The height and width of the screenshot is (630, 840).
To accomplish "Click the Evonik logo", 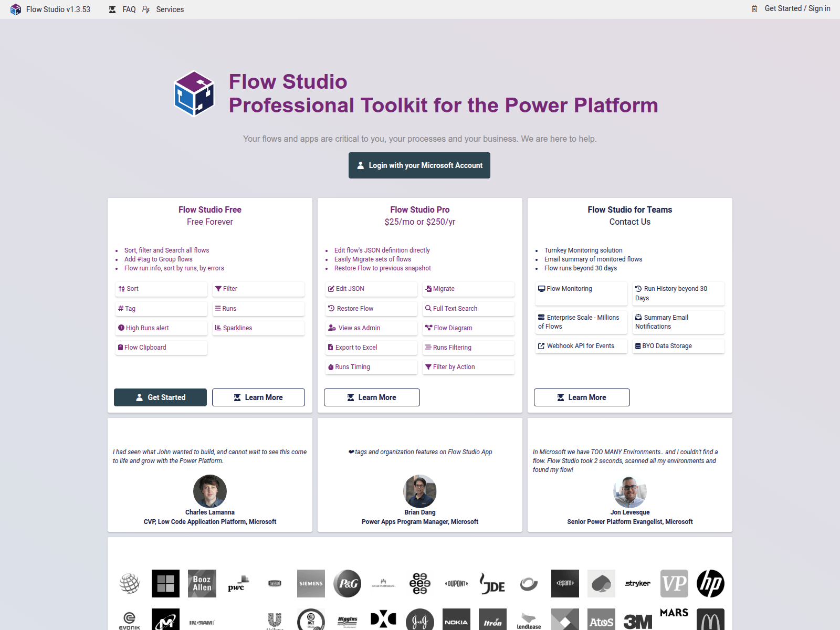I will pos(129,620).
